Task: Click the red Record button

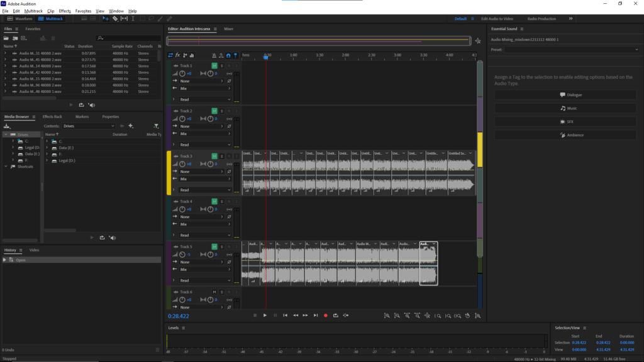Action: [326, 315]
